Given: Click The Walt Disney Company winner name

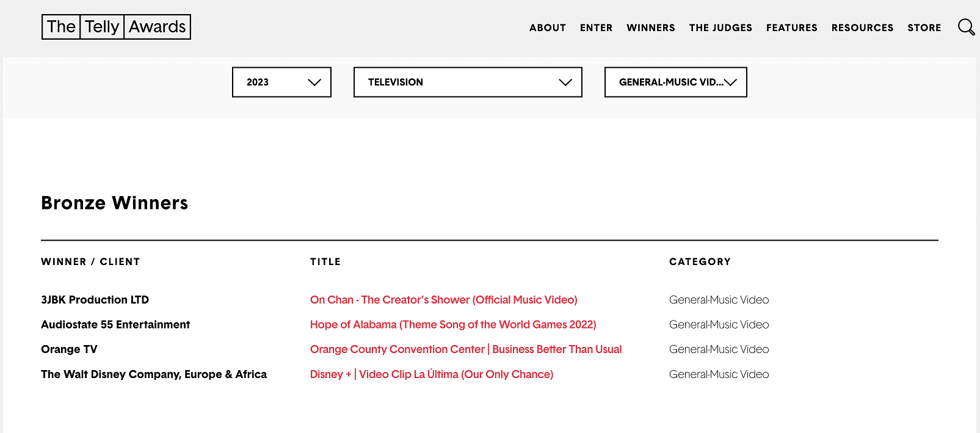Looking at the screenshot, I should pos(153,374).
